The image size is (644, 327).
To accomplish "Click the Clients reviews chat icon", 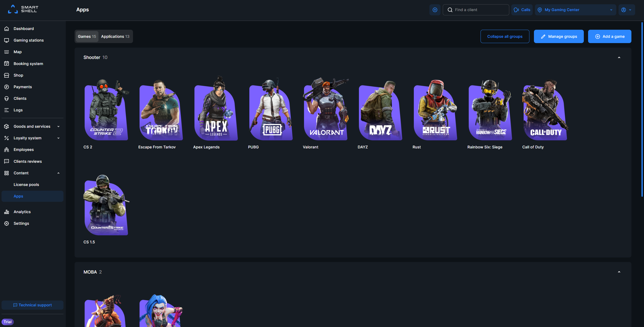I will pos(7,161).
